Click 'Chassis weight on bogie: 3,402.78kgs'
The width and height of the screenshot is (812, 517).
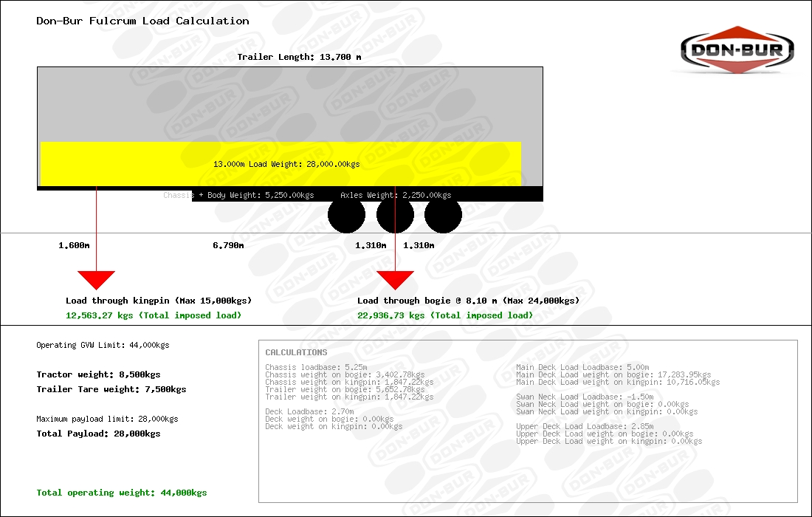click(x=345, y=374)
